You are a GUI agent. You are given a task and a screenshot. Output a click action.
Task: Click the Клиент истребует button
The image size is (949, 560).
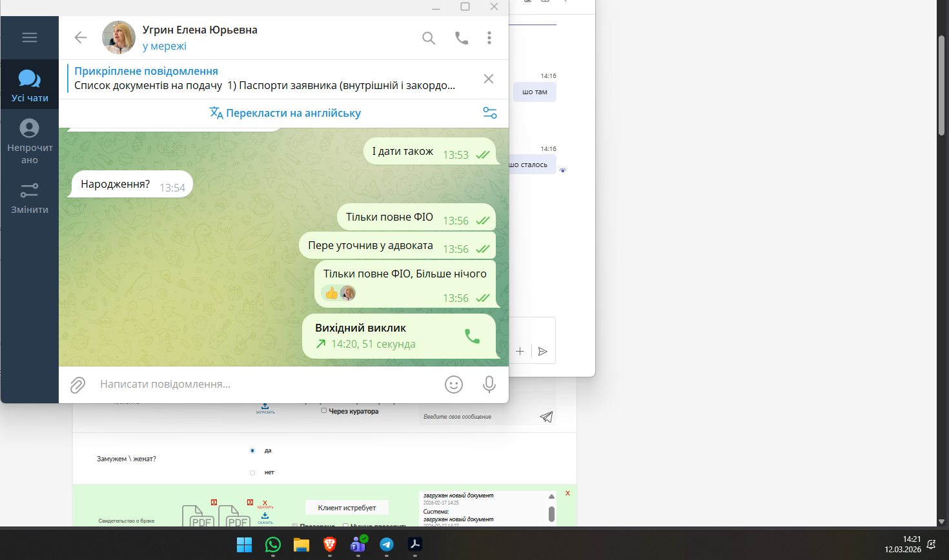[347, 508]
